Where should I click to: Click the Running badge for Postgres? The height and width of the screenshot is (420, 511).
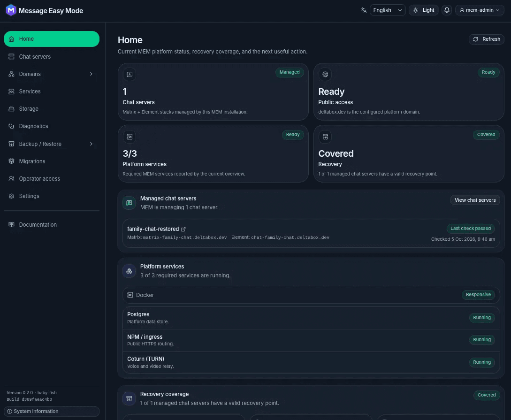pos(481,318)
